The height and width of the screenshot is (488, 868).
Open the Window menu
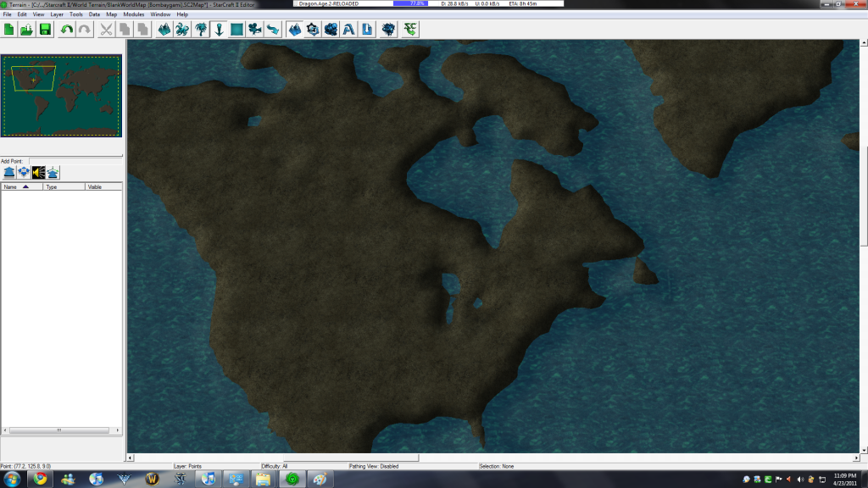pyautogui.click(x=160, y=14)
